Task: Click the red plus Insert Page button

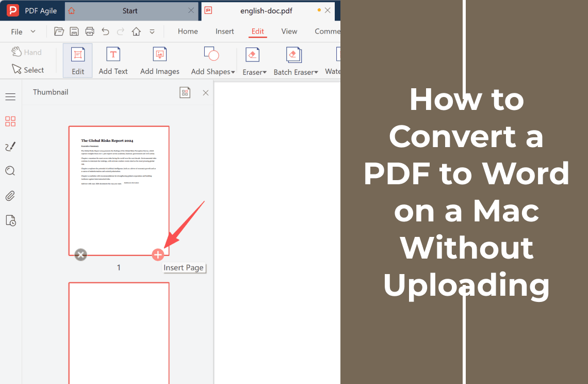Action: click(158, 255)
